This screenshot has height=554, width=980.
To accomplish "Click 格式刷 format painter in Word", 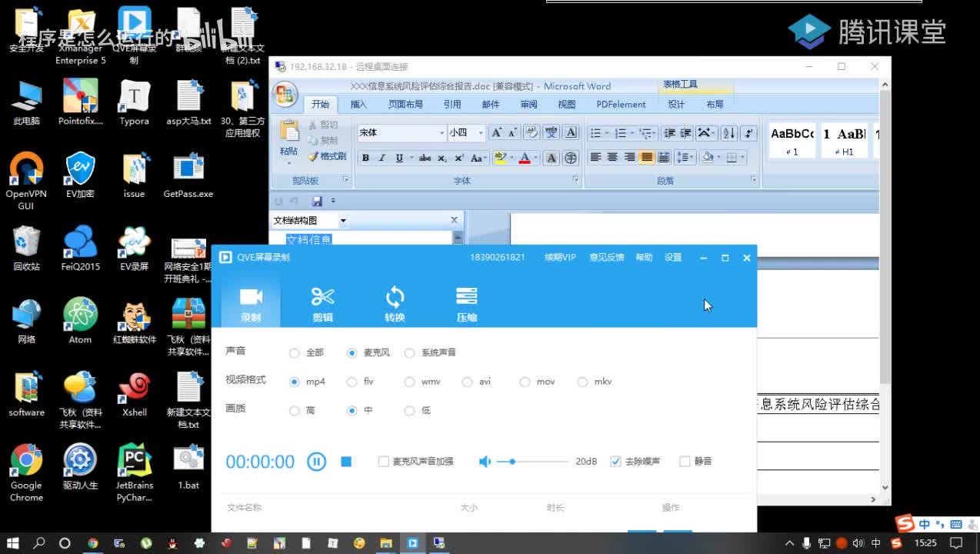I will pyautogui.click(x=327, y=156).
